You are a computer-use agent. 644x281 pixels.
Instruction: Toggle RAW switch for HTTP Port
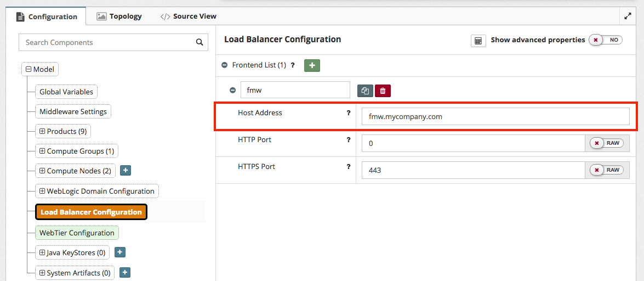point(606,143)
